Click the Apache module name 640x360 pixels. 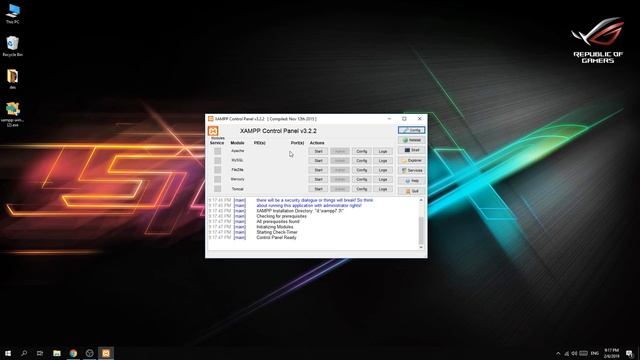click(238, 151)
